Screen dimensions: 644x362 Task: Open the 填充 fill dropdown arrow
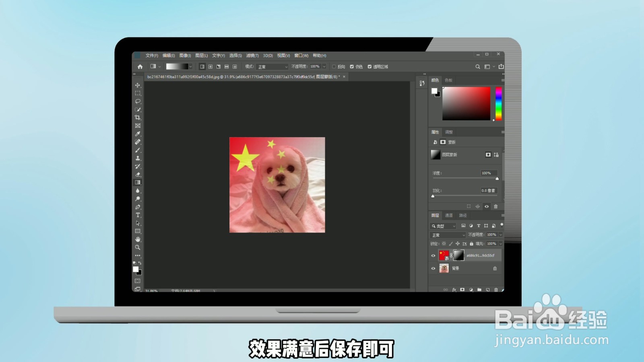501,244
